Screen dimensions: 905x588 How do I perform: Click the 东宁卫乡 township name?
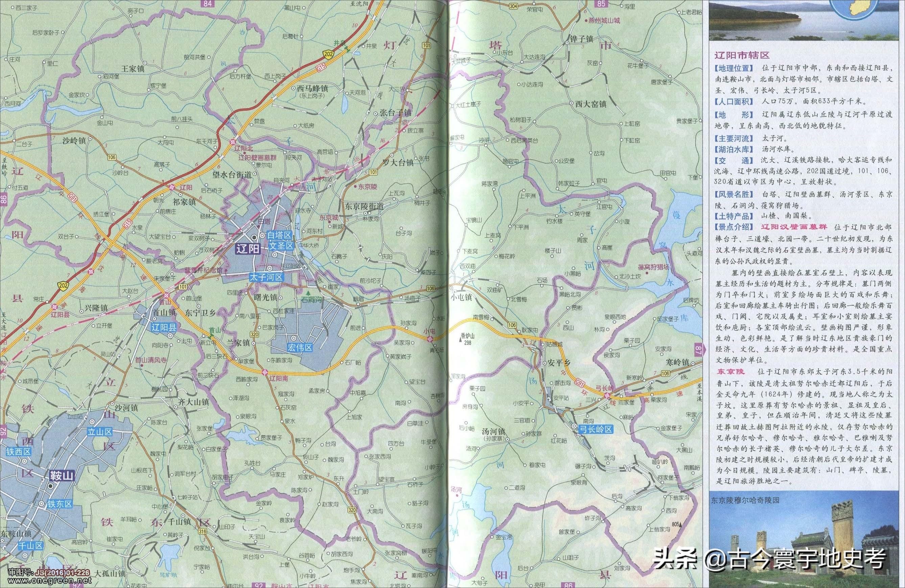[x=201, y=313]
